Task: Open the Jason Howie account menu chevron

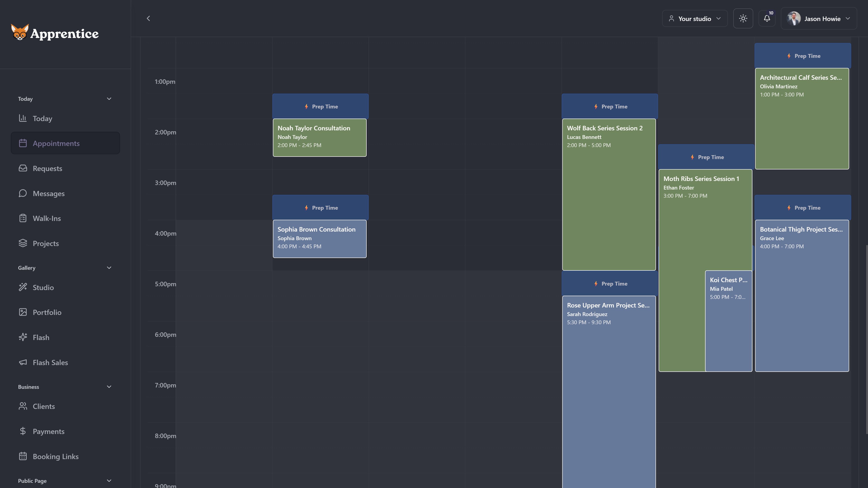Action: 848,19
